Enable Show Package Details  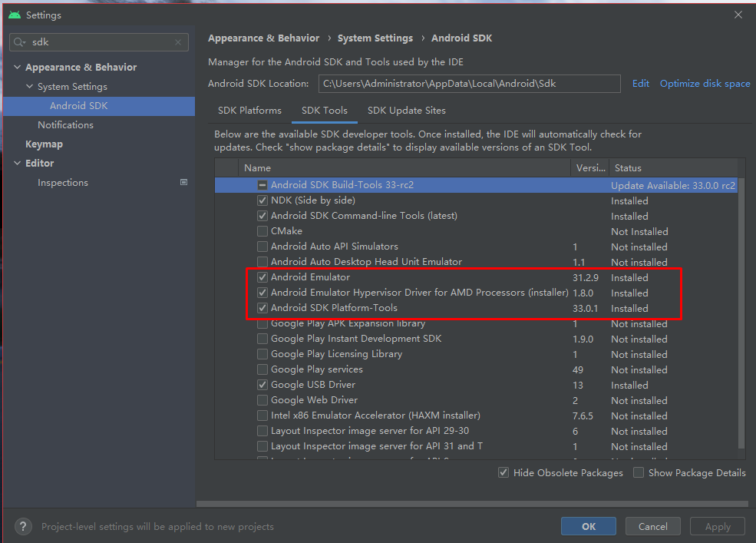point(639,472)
